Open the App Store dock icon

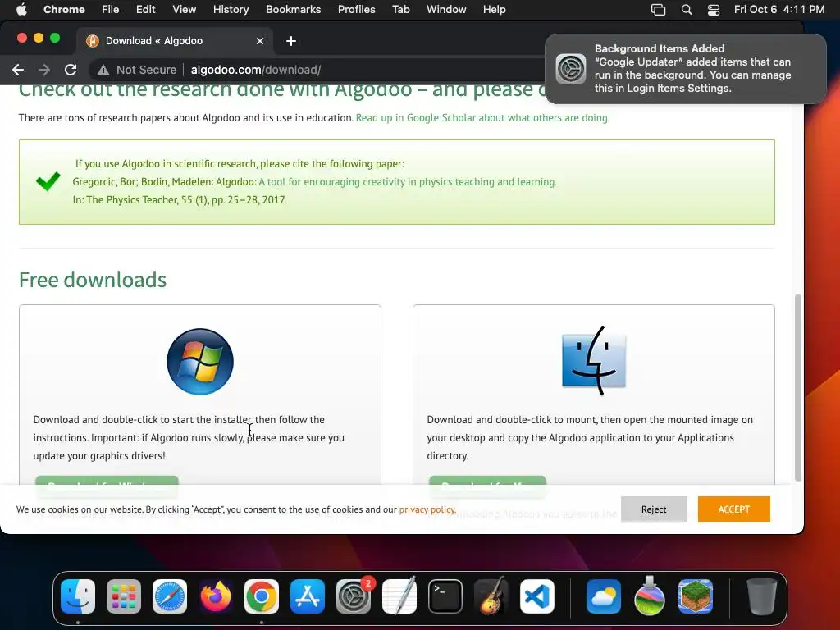(308, 596)
